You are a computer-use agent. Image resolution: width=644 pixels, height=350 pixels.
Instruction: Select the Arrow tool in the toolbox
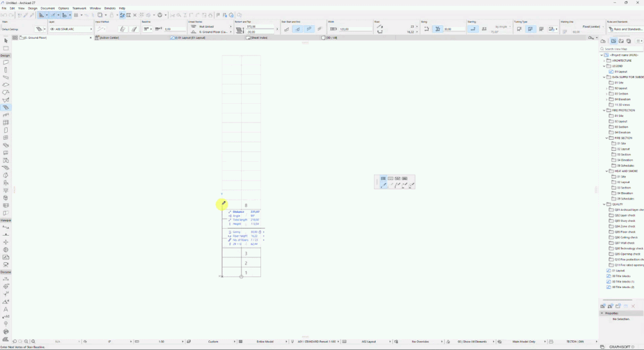pyautogui.click(x=6, y=41)
